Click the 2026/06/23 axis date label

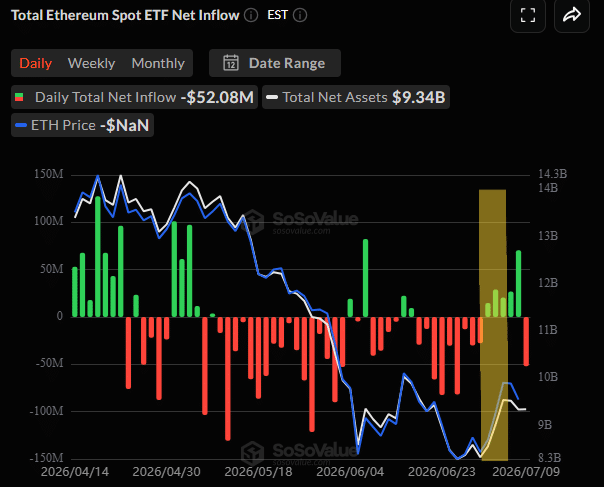442,472
